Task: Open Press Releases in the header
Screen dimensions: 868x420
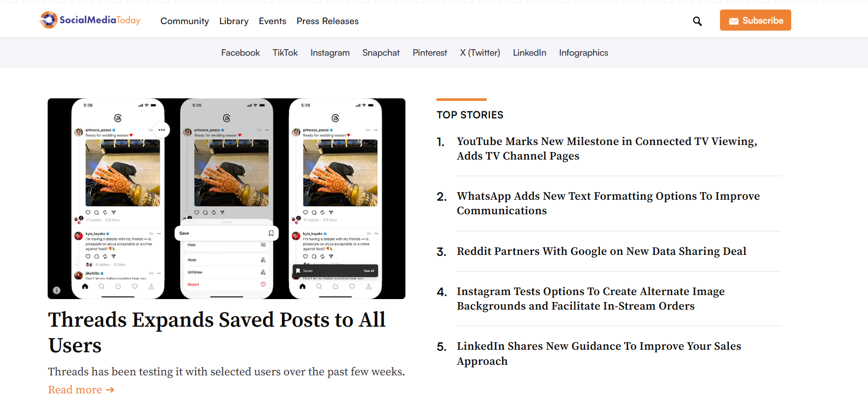Action: 328,21
